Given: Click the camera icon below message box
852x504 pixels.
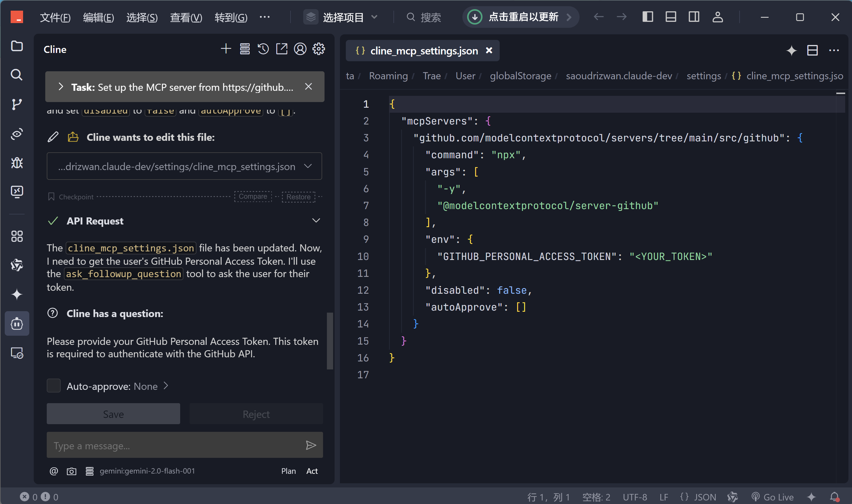Looking at the screenshot, I should [71, 471].
